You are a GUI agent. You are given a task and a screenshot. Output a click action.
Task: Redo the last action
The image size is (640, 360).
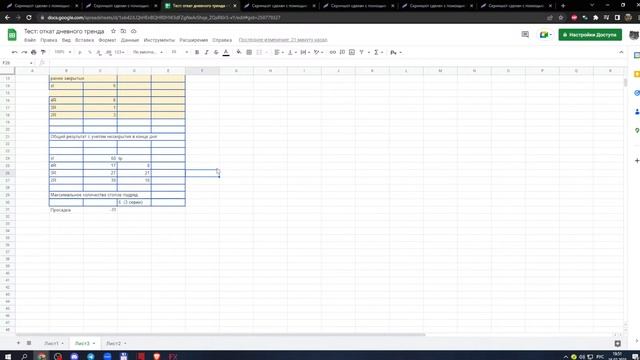[x=24, y=52]
